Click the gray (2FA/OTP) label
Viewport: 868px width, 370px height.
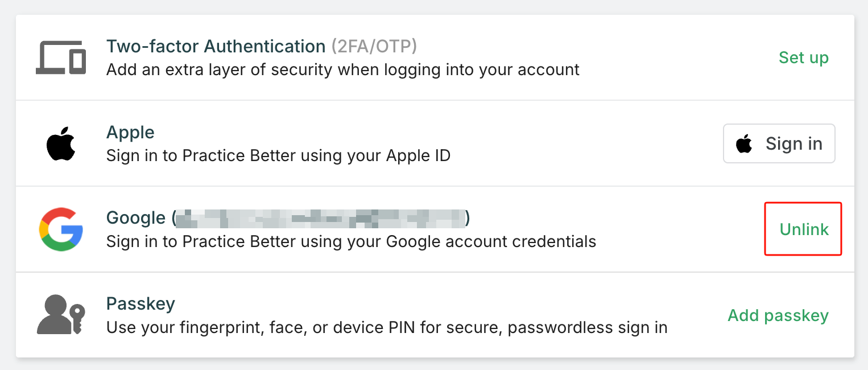(x=374, y=46)
